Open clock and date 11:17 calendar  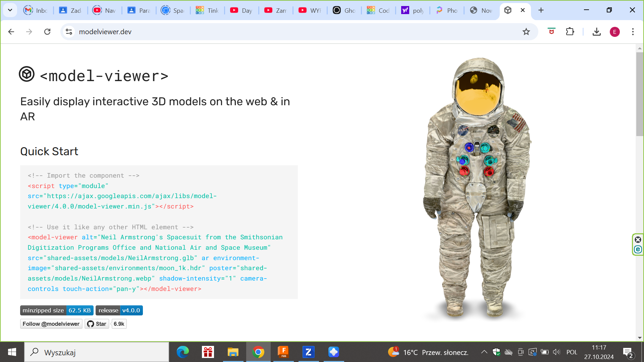click(x=599, y=352)
